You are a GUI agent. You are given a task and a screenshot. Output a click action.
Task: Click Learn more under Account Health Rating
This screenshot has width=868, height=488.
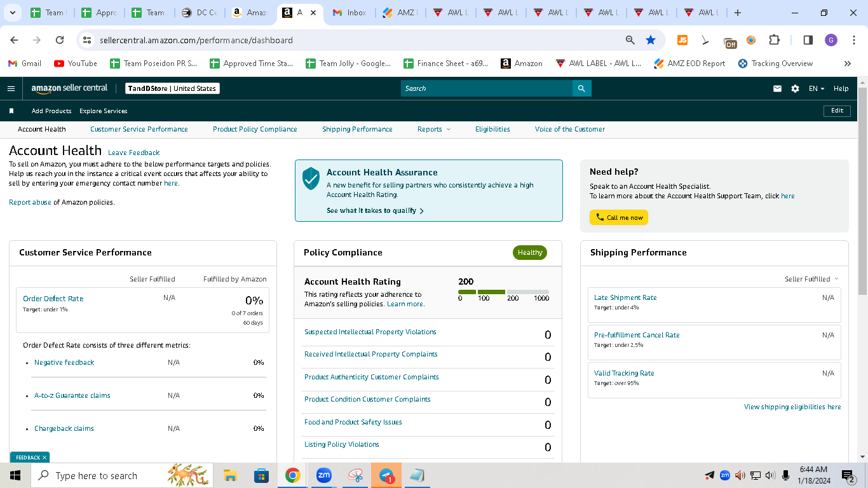pos(405,304)
